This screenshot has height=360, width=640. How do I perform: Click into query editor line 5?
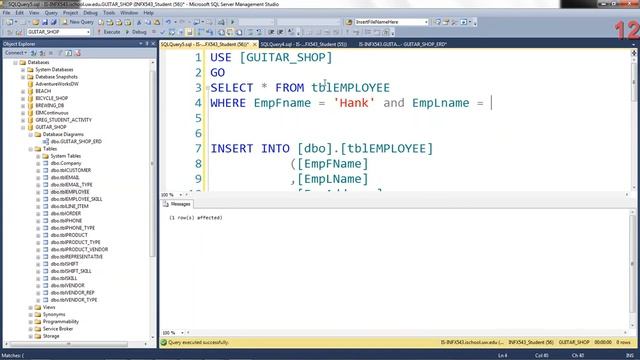(418, 118)
